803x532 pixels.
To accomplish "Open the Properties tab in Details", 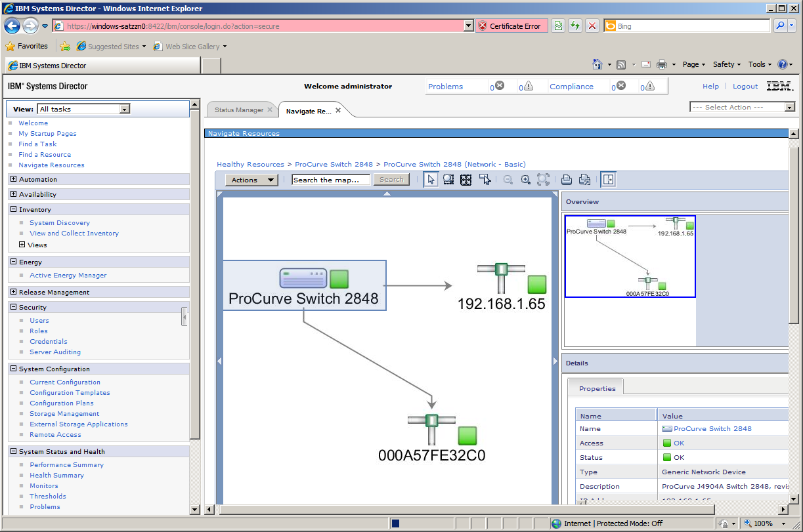I will 597,388.
